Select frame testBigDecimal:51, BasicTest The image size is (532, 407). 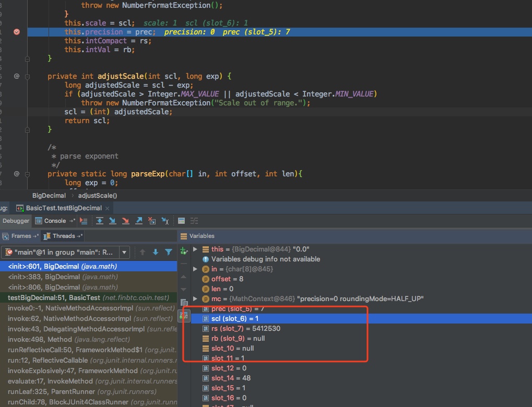88,297
